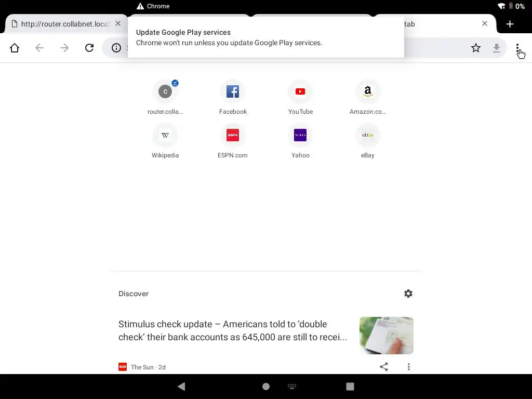Tap Chrome warning icon in status bar
Viewport: 532px width, 399px height.
click(140, 6)
